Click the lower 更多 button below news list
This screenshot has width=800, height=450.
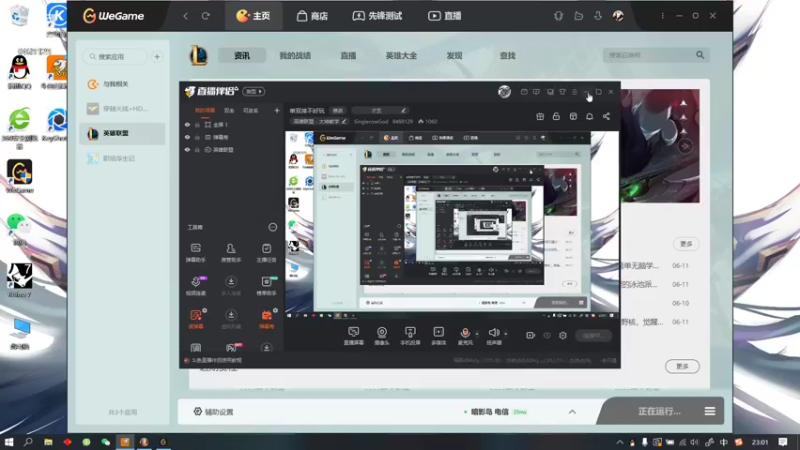coord(682,366)
